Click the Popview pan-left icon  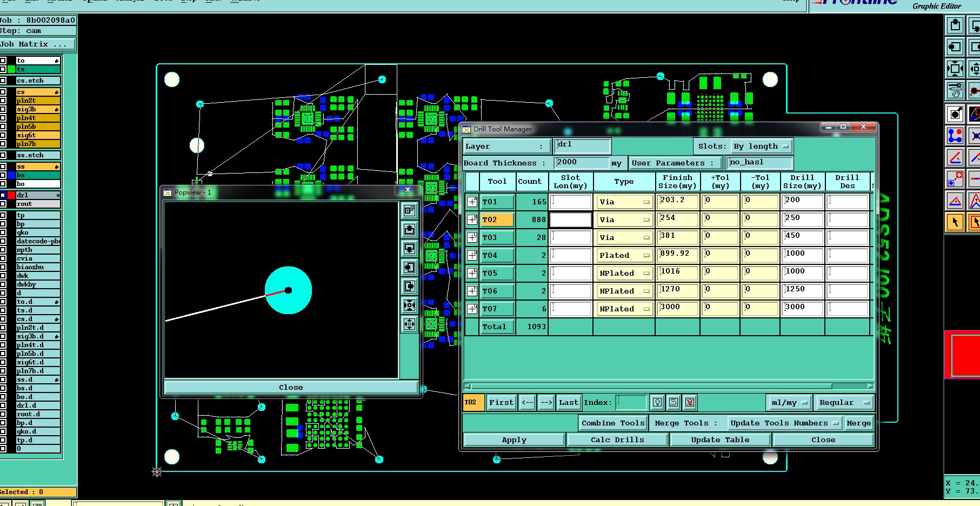(x=409, y=267)
